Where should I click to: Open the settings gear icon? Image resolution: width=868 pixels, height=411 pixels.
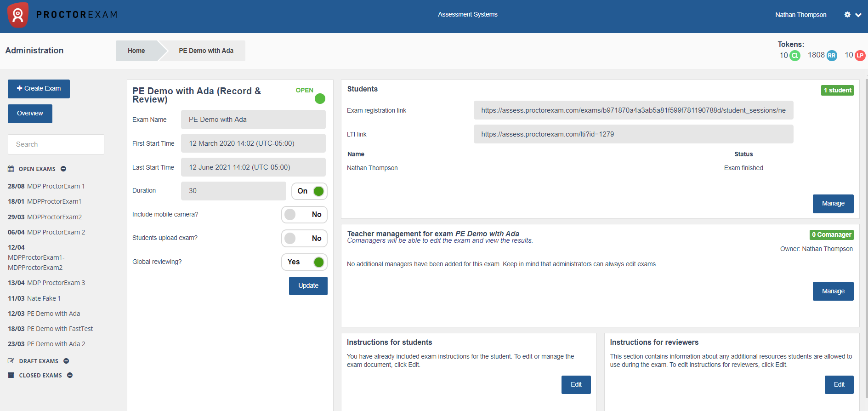(x=847, y=15)
